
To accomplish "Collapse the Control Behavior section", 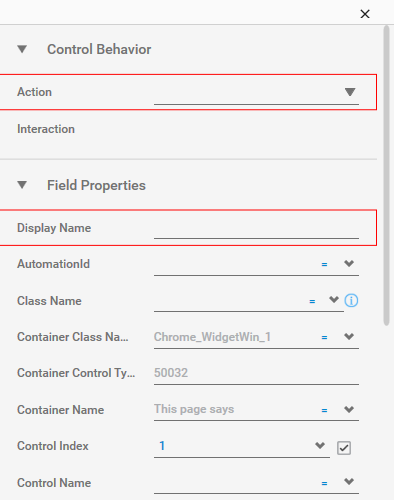I will [x=22, y=49].
